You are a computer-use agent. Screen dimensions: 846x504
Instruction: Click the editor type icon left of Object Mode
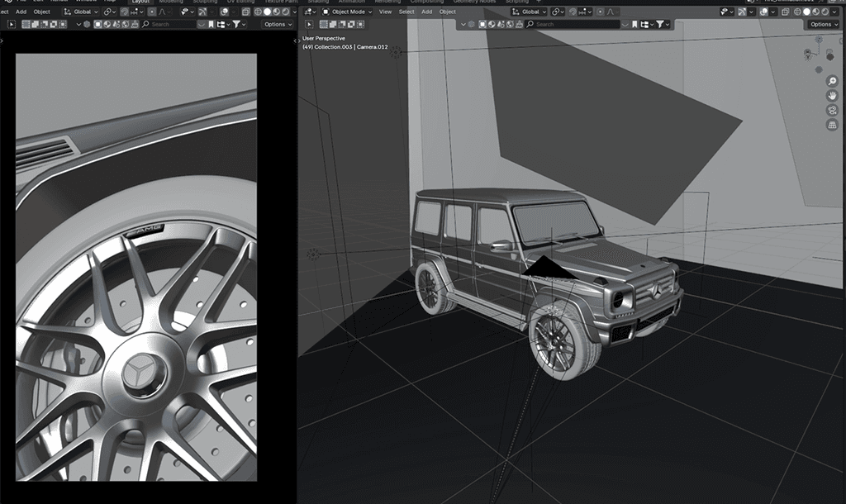[307, 12]
